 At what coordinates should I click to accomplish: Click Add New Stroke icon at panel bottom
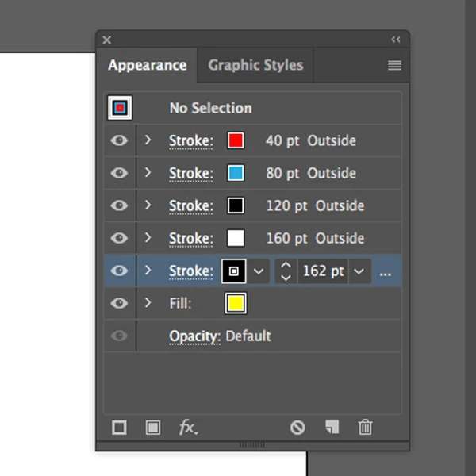[x=119, y=428]
